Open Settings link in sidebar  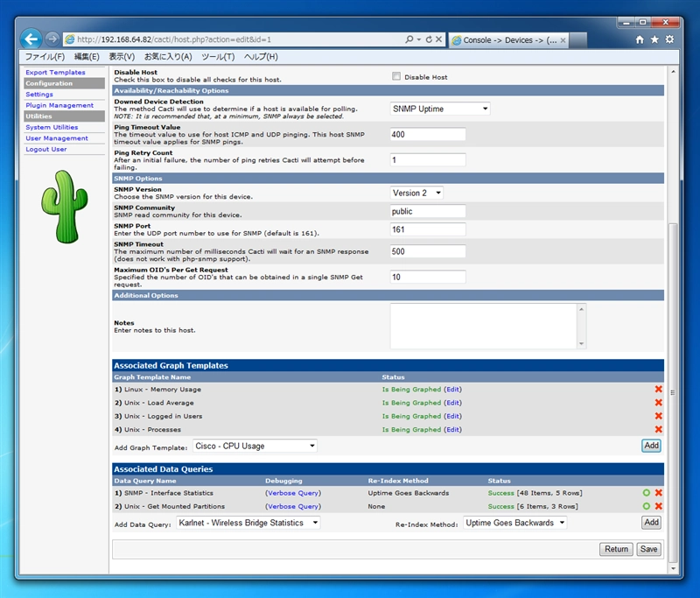click(x=39, y=95)
